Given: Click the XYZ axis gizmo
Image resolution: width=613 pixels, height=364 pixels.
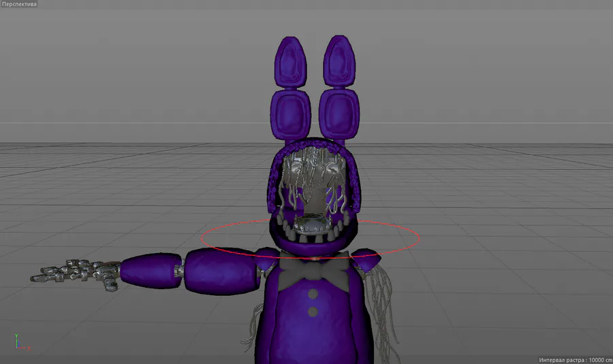Looking at the screenshot, I should tap(22, 342).
